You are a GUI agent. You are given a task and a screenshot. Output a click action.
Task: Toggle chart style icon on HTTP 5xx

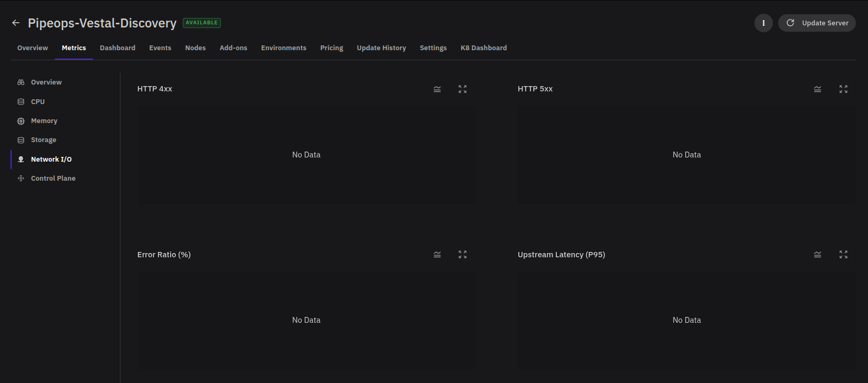click(817, 89)
